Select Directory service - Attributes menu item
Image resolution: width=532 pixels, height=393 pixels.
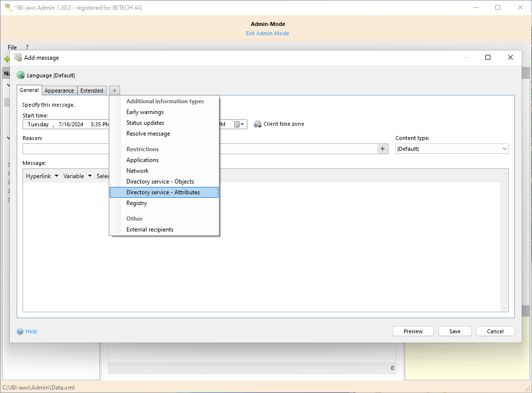click(x=163, y=192)
